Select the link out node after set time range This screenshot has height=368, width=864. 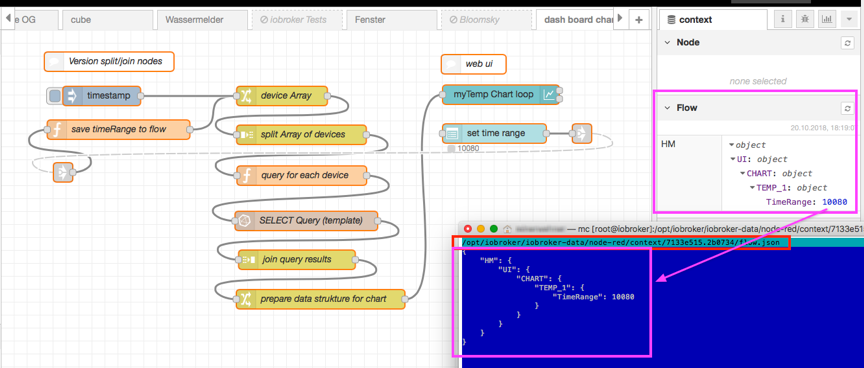click(x=581, y=133)
